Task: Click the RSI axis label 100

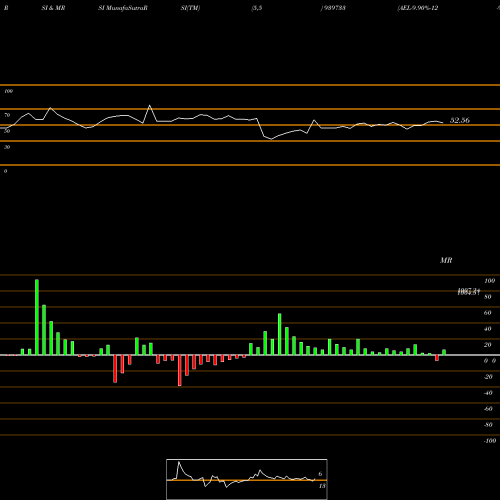Action: [x=8, y=91]
